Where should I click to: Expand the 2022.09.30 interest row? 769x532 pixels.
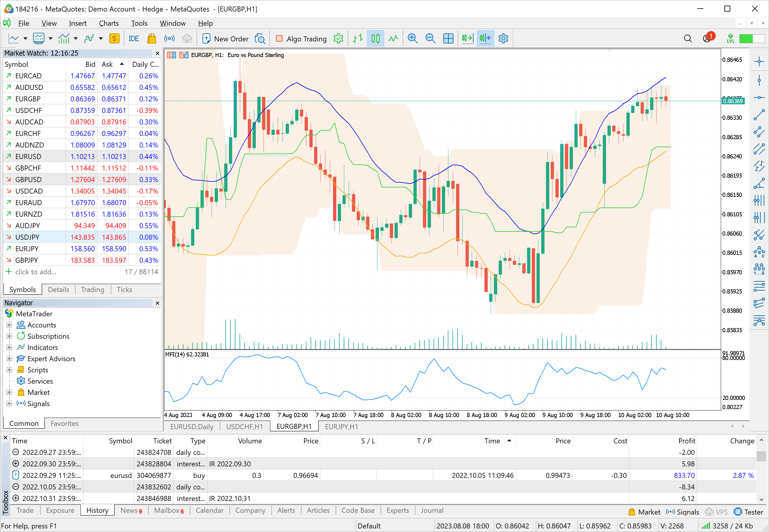pos(16,464)
